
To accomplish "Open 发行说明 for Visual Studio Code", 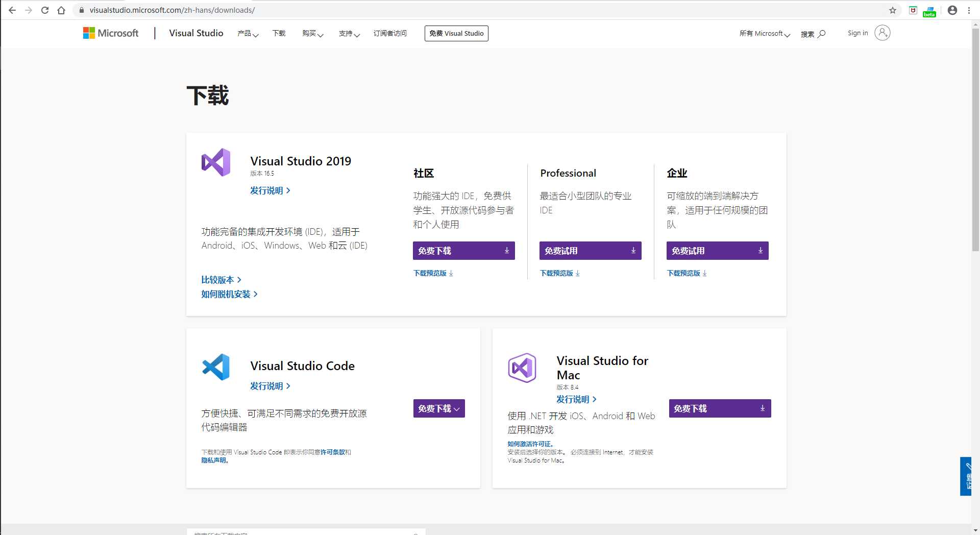I will pyautogui.click(x=270, y=386).
